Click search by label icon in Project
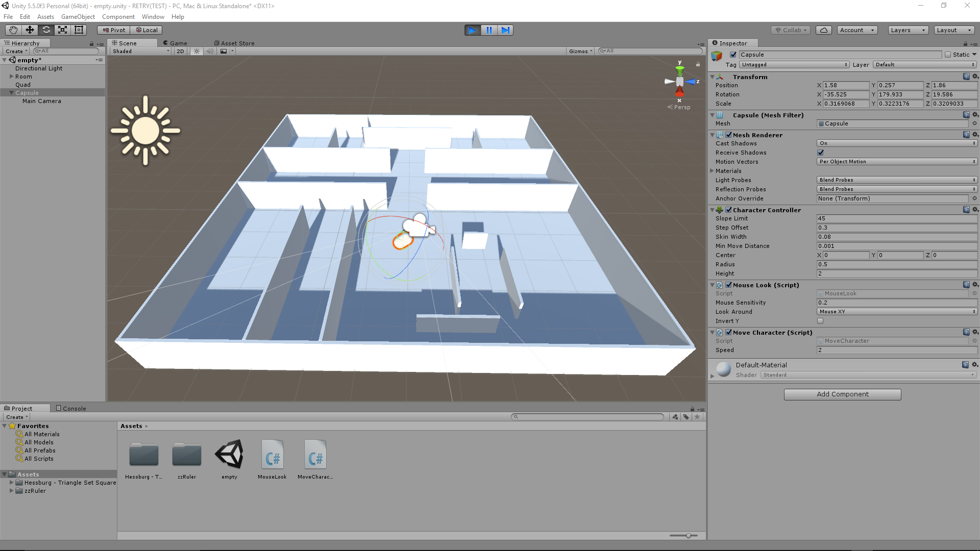The image size is (980, 551). [x=686, y=417]
